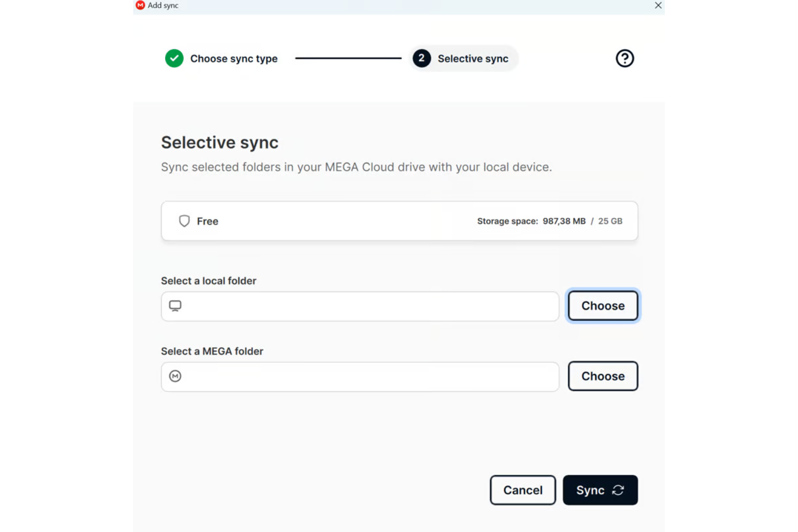Click the shield icon next to Free
The height and width of the screenshot is (532, 798).
click(184, 220)
